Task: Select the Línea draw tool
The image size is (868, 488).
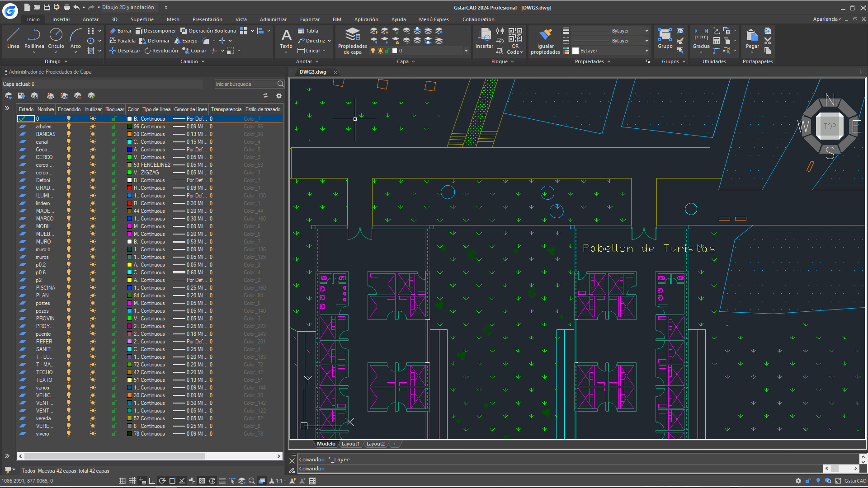Action: point(13,38)
